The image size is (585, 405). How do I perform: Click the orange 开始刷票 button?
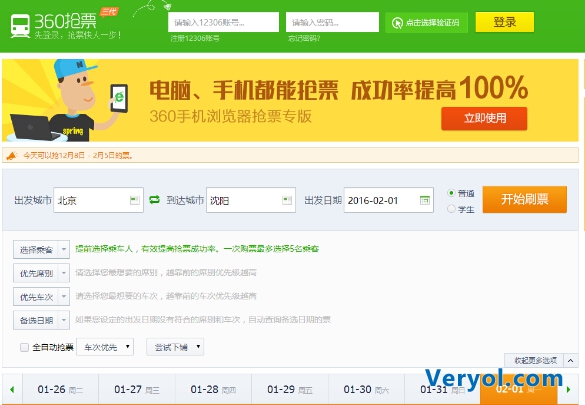point(525,200)
